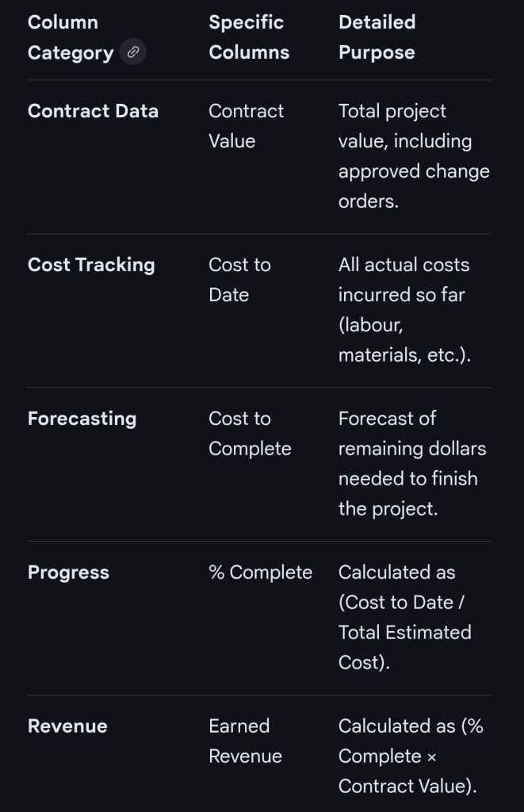Image resolution: width=524 pixels, height=812 pixels.
Task: Click the Cost to Date cell
Action: [239, 280]
